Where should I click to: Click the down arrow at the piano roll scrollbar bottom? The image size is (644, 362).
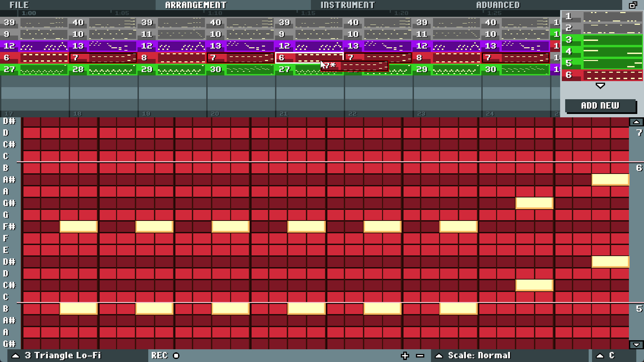point(636,345)
